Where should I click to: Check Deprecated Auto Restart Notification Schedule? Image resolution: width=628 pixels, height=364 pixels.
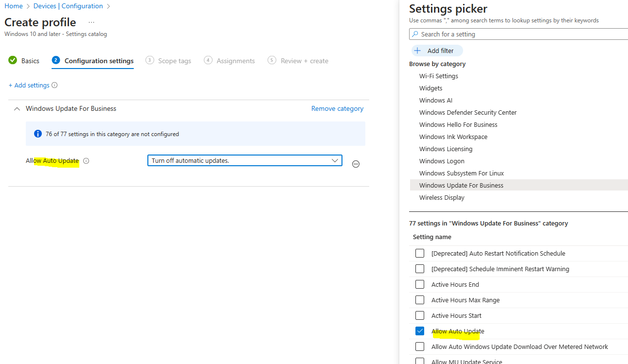pos(419,253)
